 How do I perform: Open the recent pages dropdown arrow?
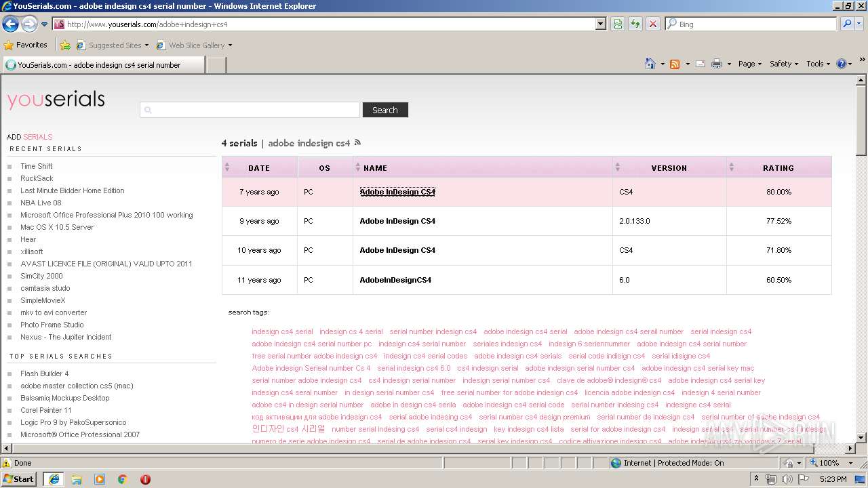tap(45, 24)
